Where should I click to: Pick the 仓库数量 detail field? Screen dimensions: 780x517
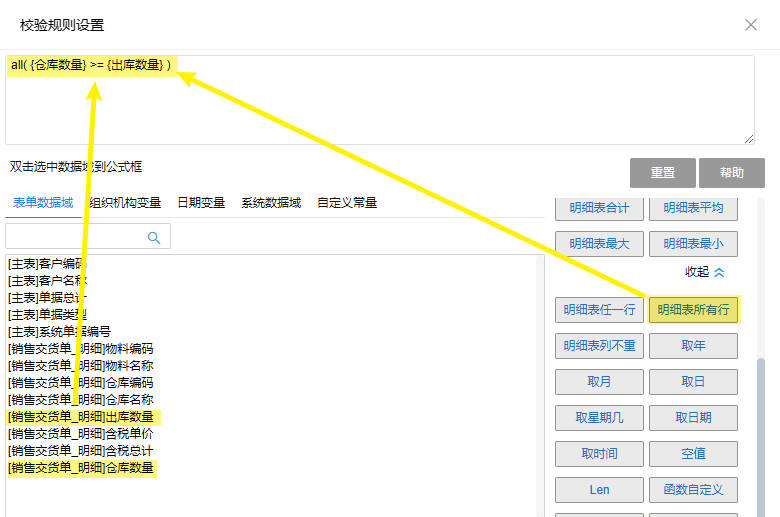(x=84, y=468)
